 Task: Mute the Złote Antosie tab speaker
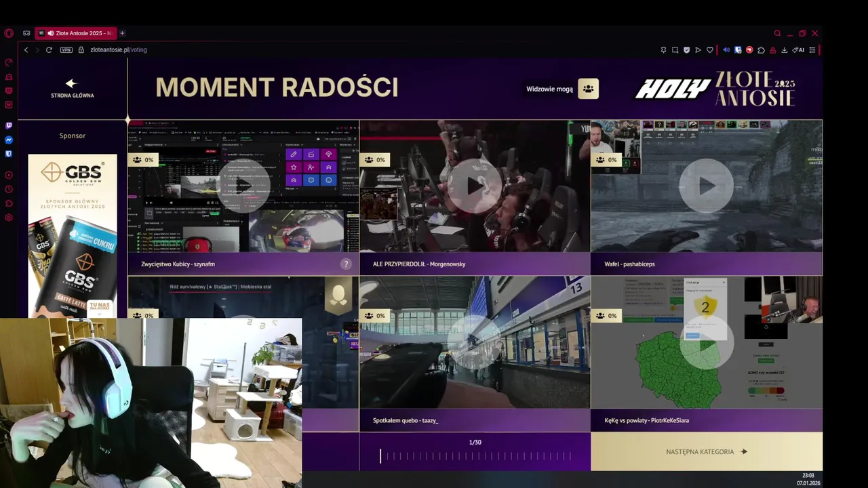tap(51, 33)
